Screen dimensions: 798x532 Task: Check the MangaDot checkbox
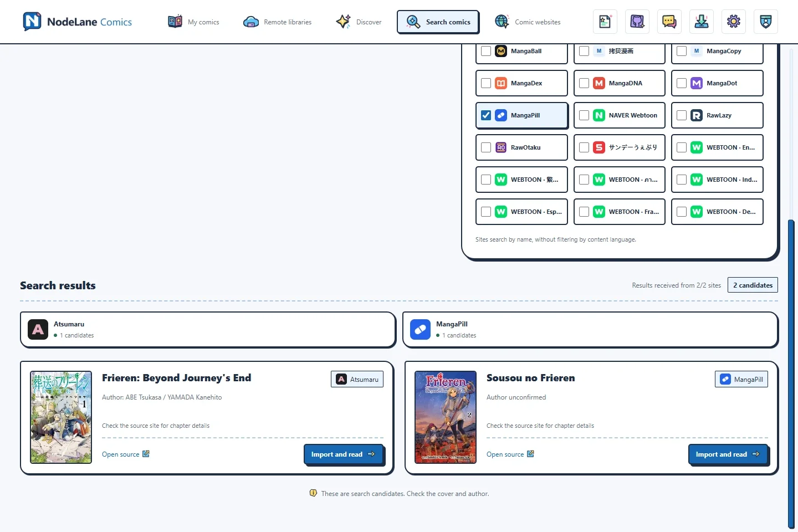682,83
